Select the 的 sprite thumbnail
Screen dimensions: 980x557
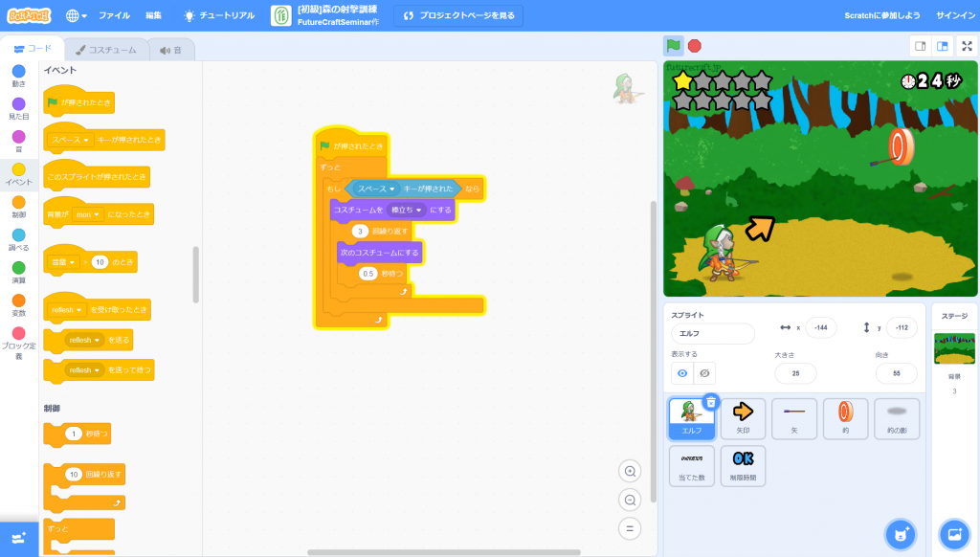tap(845, 417)
